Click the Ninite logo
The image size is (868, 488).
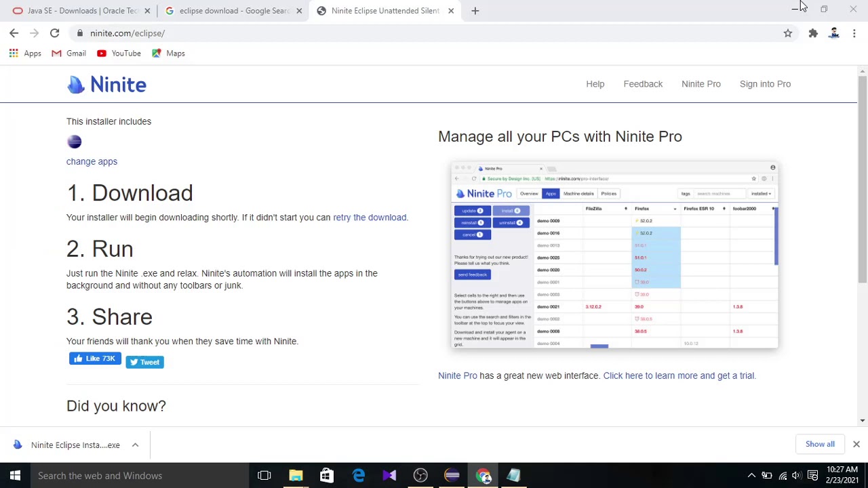106,84
